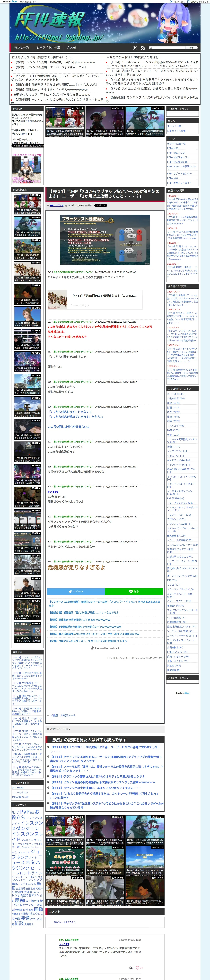Expand the ジョブ (5764) category [+]

tap(186, 451)
